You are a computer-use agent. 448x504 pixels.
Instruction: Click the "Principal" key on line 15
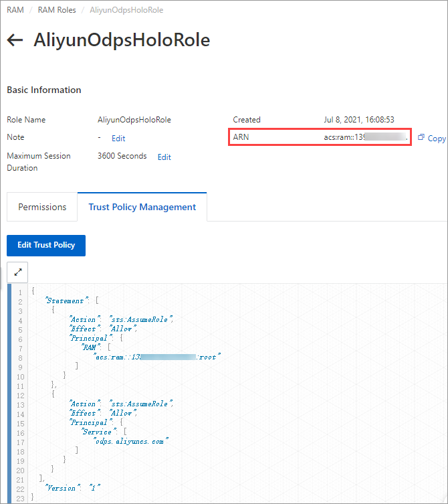(91, 422)
